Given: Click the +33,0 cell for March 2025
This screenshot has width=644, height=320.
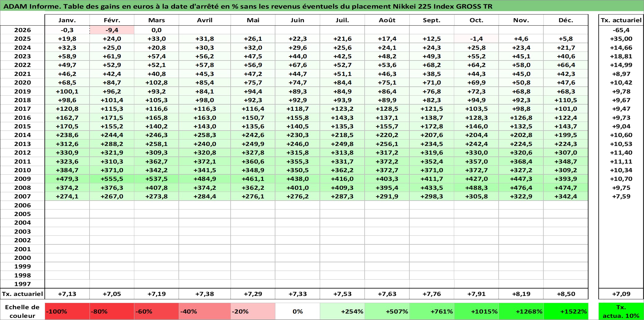Looking at the screenshot, I should click(x=157, y=39).
